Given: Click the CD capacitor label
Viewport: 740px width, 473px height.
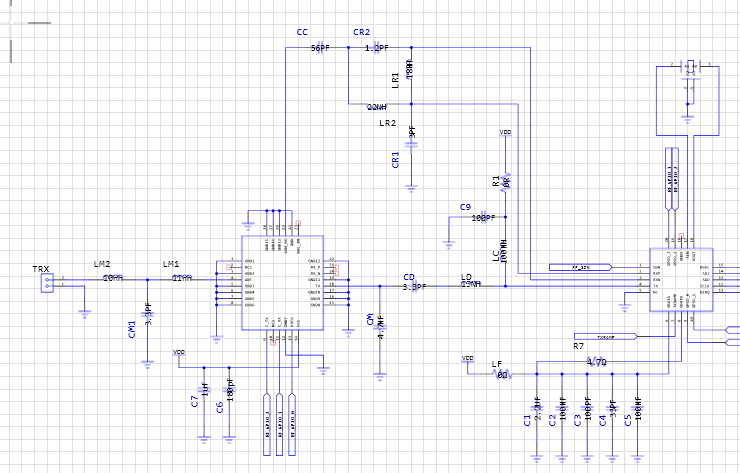Looking at the screenshot, I should (x=409, y=277).
